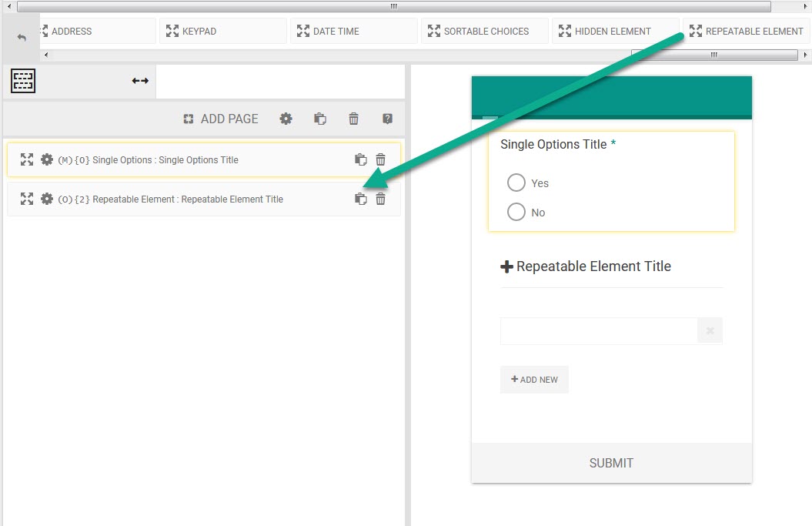Click the element toolbar scrollbar thumb

(714, 55)
